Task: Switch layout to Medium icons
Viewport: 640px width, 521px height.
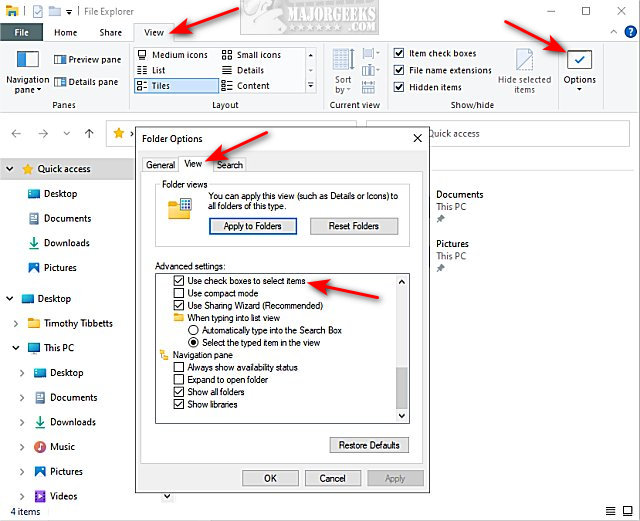Action: pyautogui.click(x=173, y=55)
